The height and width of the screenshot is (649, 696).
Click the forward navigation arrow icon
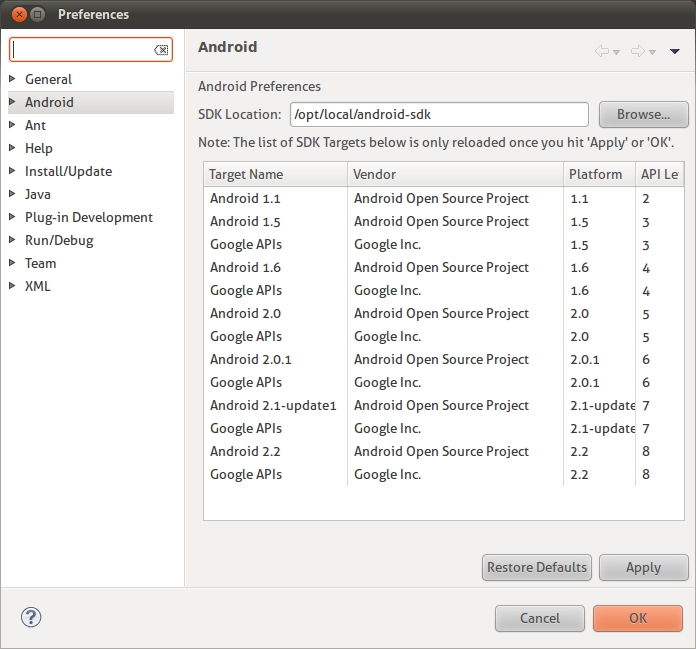click(638, 51)
